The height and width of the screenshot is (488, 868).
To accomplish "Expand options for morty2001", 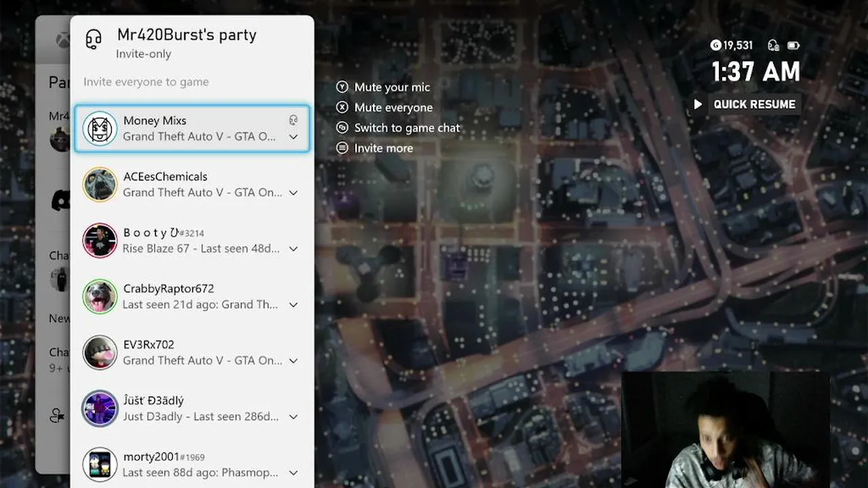I will click(293, 472).
